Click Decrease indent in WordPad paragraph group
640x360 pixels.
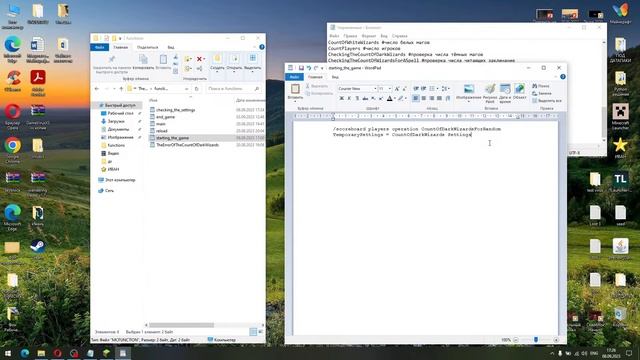point(416,89)
